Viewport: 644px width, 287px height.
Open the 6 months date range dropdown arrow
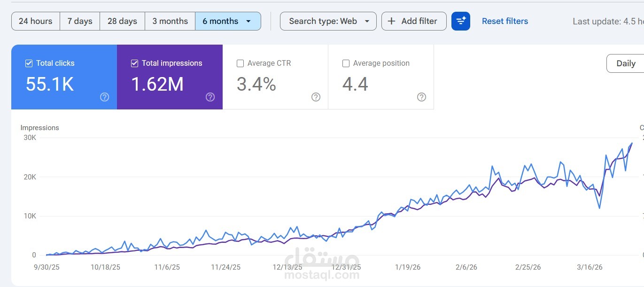tap(248, 21)
